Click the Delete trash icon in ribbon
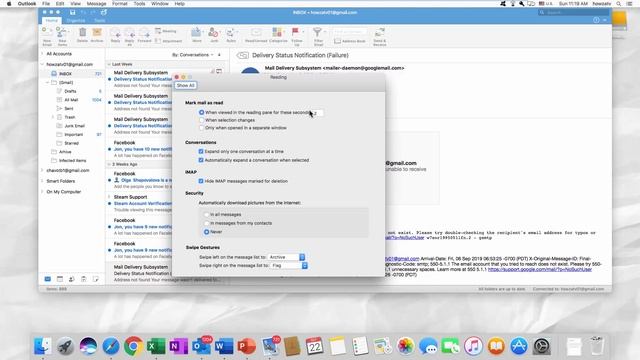The height and width of the screenshot is (360, 640). coord(82,33)
